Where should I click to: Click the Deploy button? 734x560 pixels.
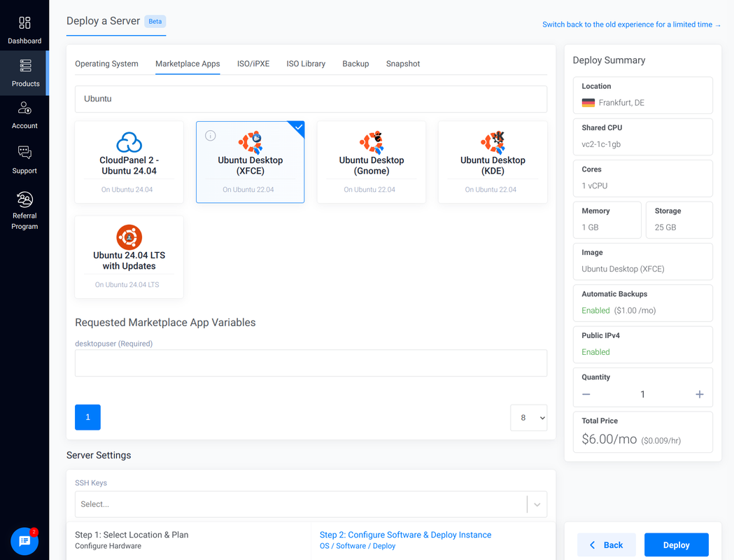click(x=677, y=545)
